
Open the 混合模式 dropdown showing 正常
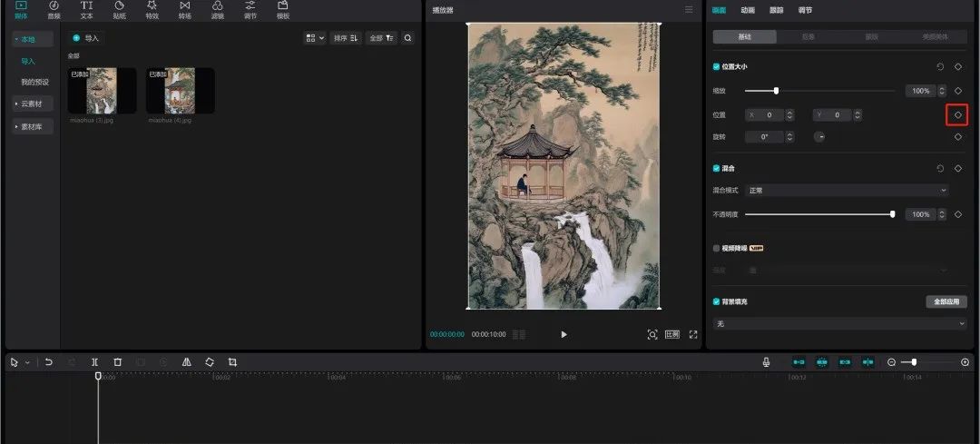pos(847,190)
